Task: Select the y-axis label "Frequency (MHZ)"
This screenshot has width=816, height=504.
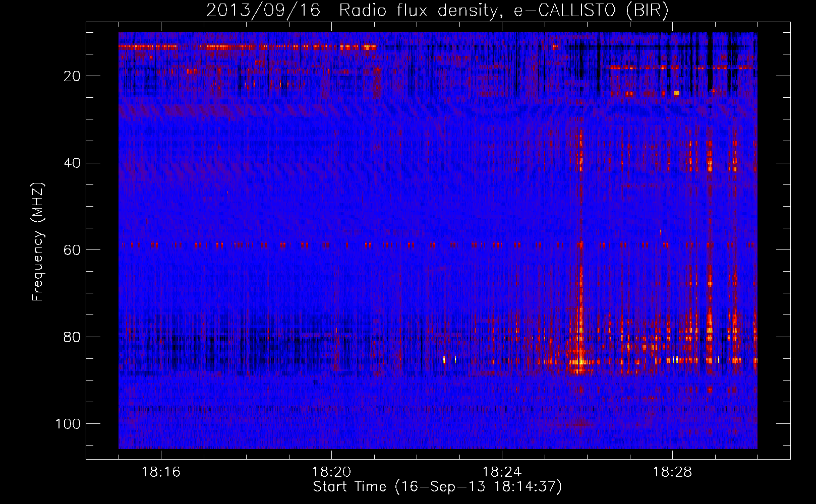Action: tap(38, 241)
